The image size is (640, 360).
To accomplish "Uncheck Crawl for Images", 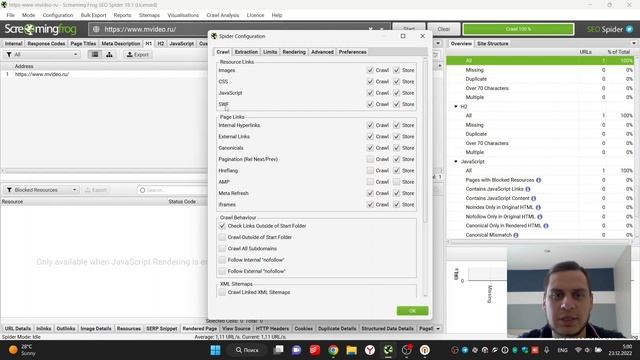I will pyautogui.click(x=370, y=70).
